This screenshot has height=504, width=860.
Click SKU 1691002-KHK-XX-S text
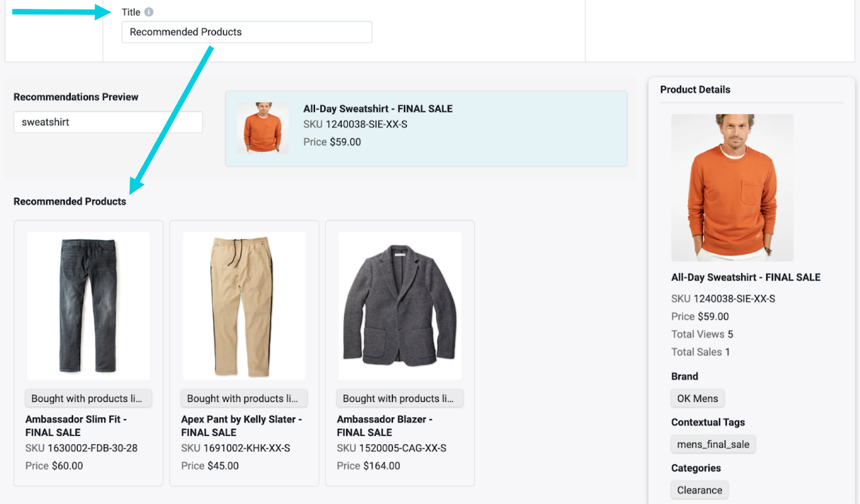235,448
